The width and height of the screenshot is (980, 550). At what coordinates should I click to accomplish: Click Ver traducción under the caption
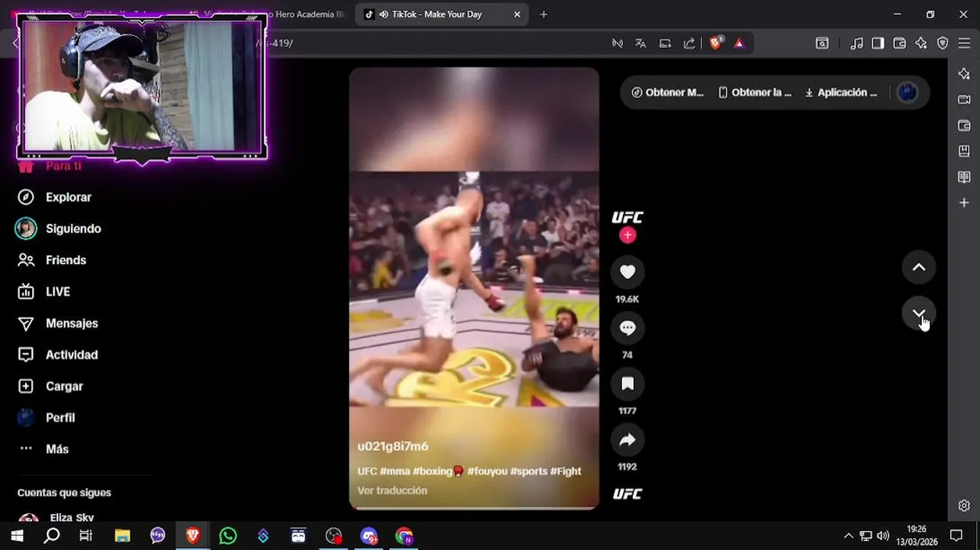tap(392, 490)
